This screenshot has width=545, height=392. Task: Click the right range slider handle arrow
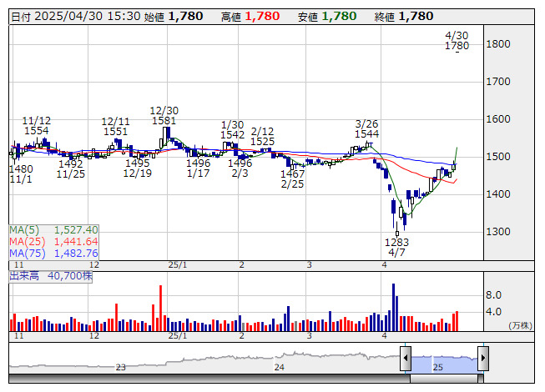483,358
